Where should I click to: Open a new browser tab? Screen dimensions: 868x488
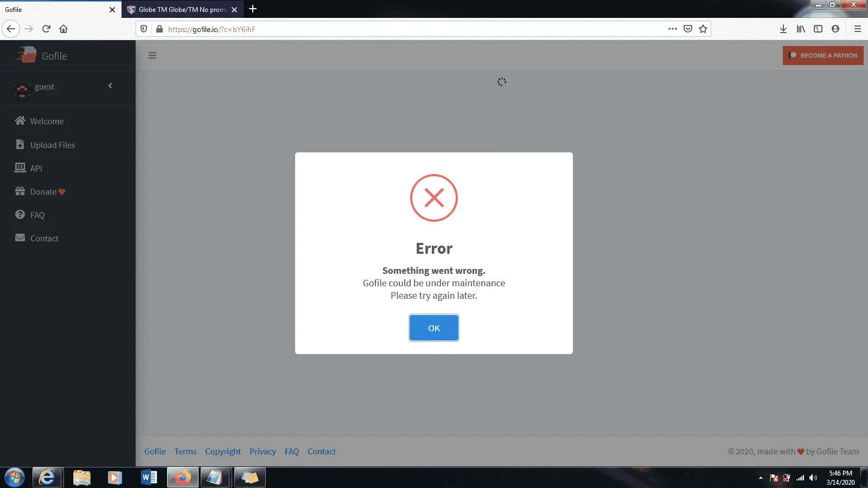(253, 9)
